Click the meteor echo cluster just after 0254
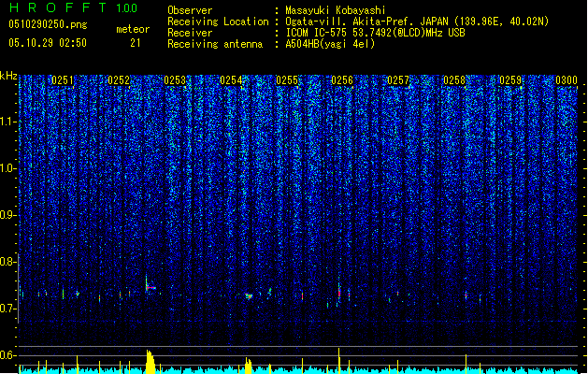 [x=249, y=296]
